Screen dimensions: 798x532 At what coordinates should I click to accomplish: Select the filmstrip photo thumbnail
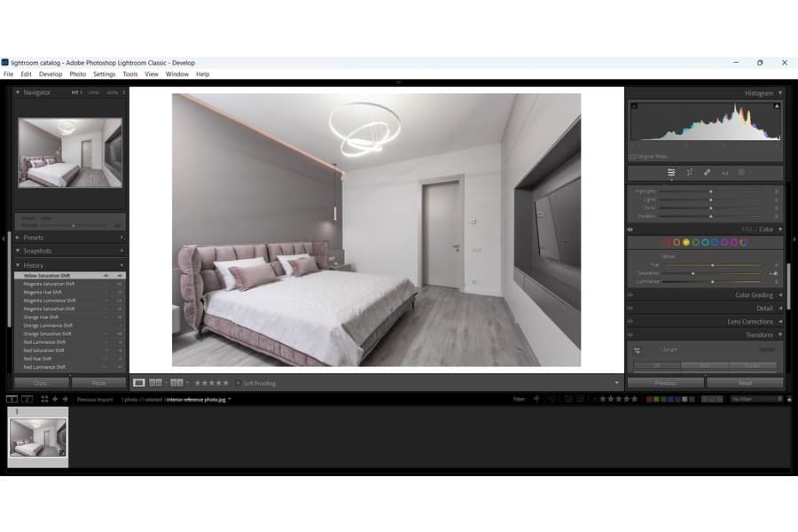[38, 437]
